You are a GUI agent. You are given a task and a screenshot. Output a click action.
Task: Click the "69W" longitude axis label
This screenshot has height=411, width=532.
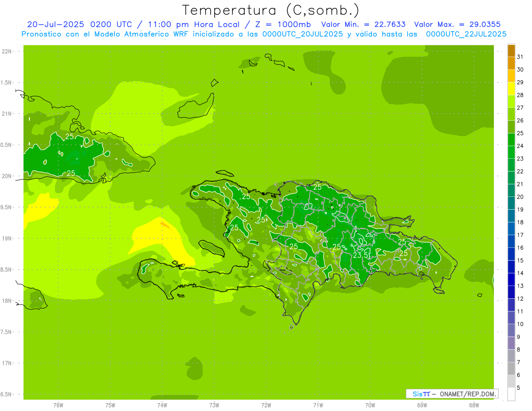[422, 405]
